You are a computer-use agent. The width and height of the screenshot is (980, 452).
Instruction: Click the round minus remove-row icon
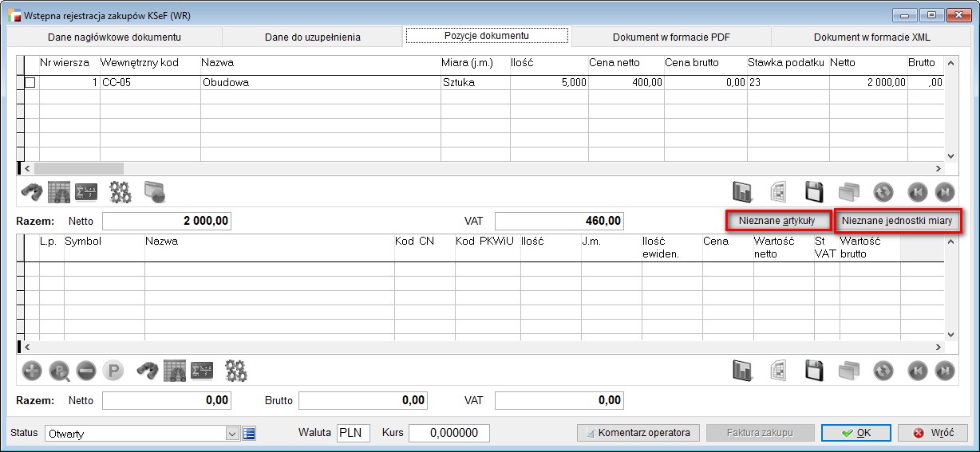pyautogui.click(x=86, y=370)
